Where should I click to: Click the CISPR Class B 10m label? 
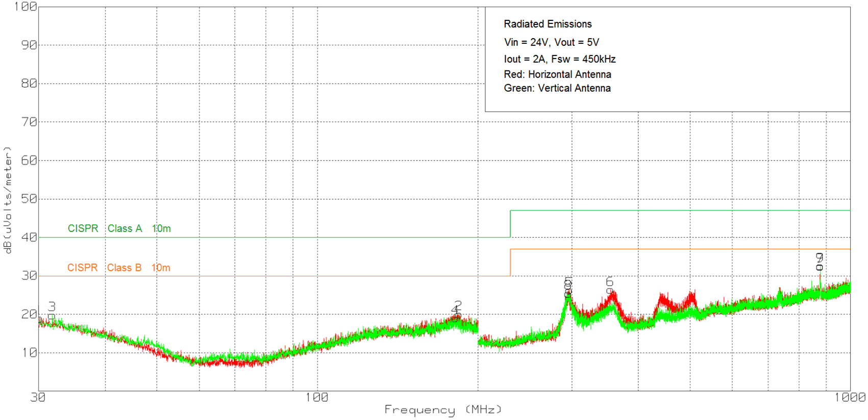coord(118,268)
